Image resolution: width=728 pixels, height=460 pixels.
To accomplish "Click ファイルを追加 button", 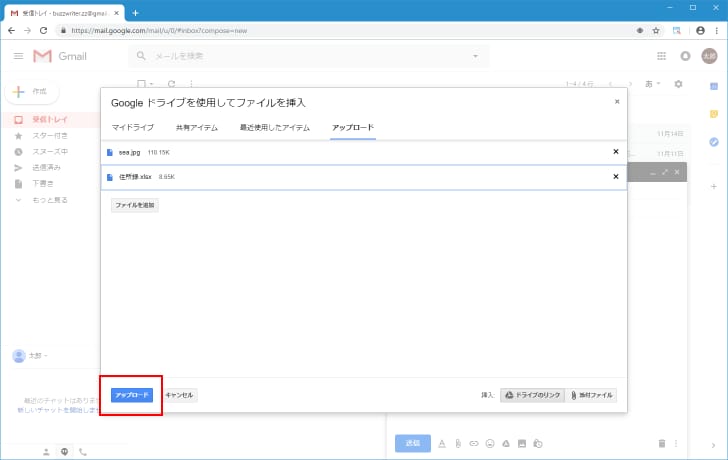I will point(135,205).
